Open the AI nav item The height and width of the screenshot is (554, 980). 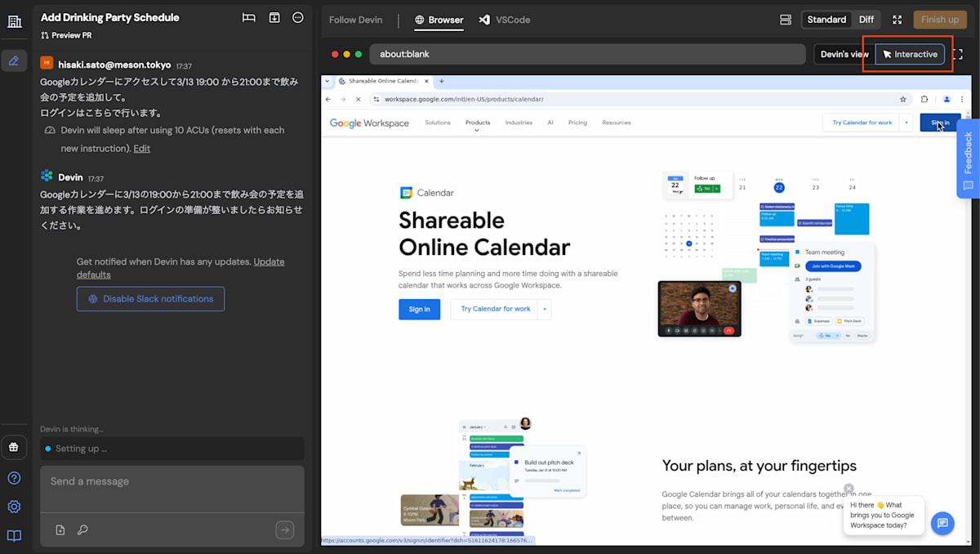550,123
